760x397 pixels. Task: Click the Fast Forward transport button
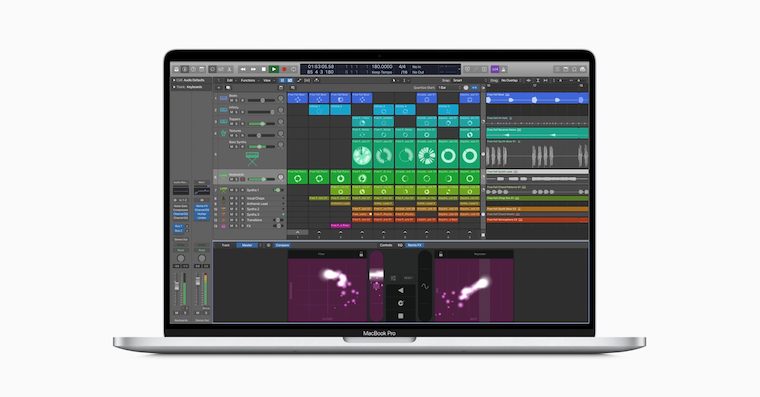point(253,69)
